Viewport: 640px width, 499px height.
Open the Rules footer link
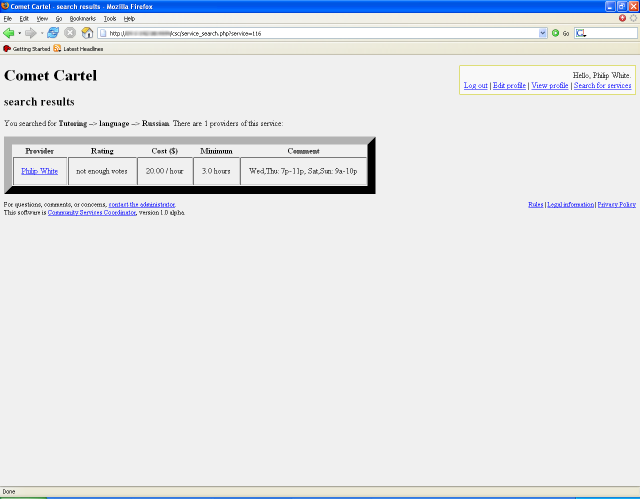pyautogui.click(x=536, y=204)
